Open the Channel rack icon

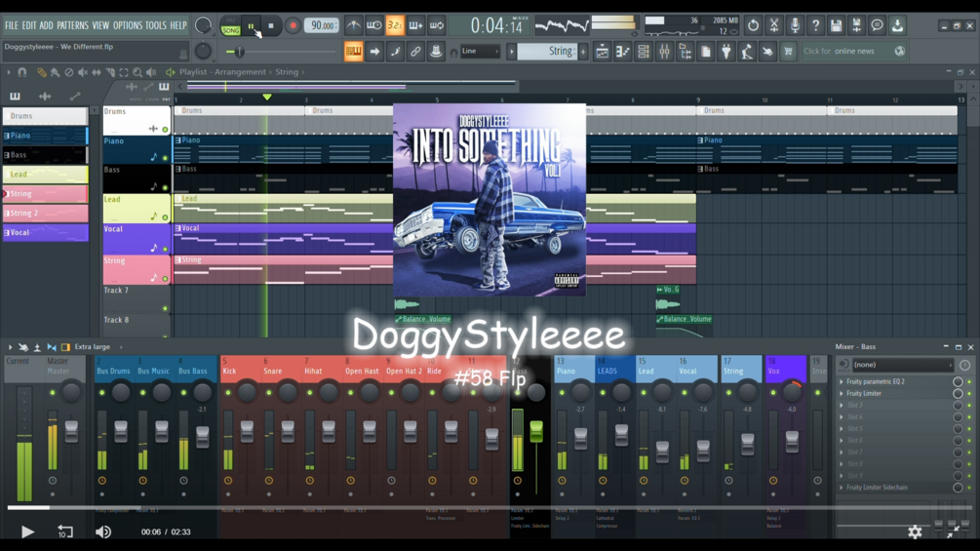point(644,52)
